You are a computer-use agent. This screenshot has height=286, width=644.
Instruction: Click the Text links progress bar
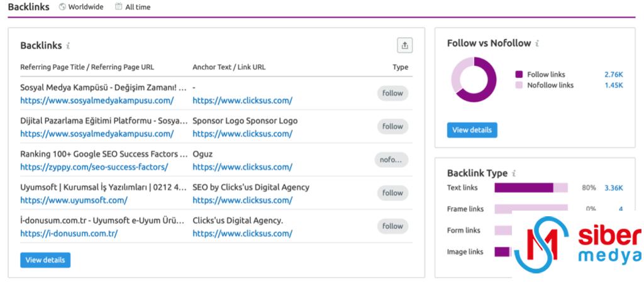pos(531,188)
